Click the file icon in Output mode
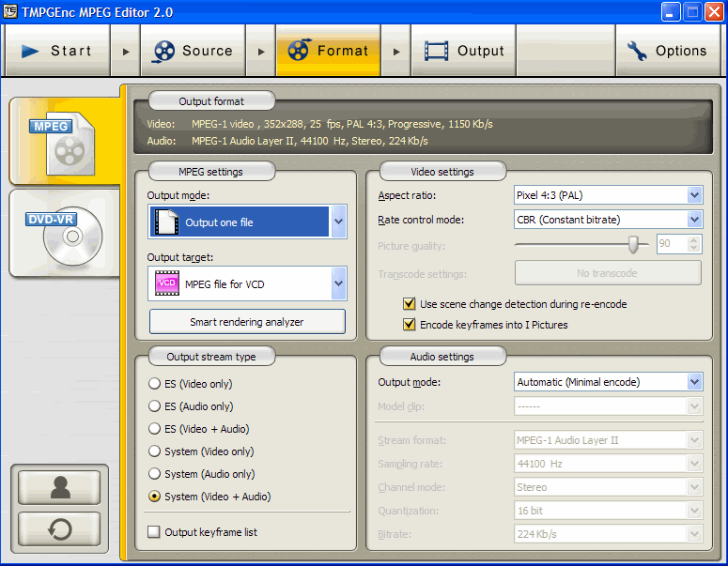 166,222
